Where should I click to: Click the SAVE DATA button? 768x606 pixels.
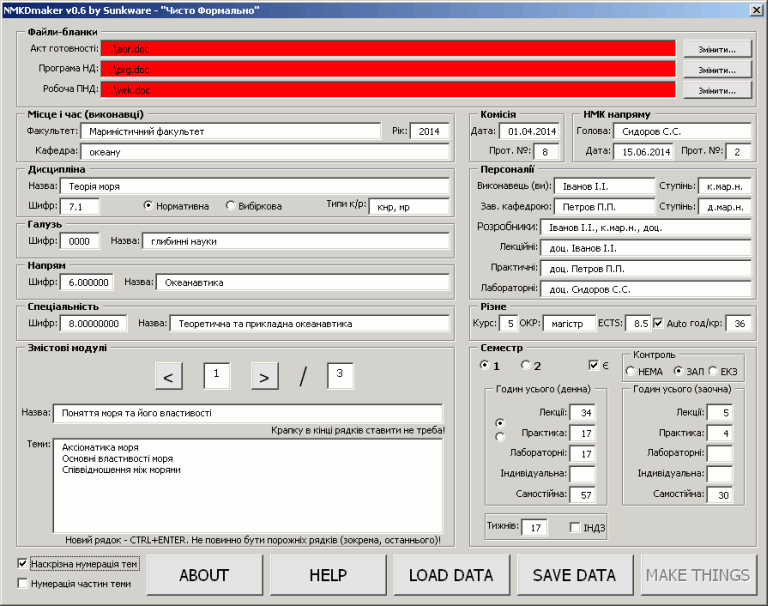[575, 575]
